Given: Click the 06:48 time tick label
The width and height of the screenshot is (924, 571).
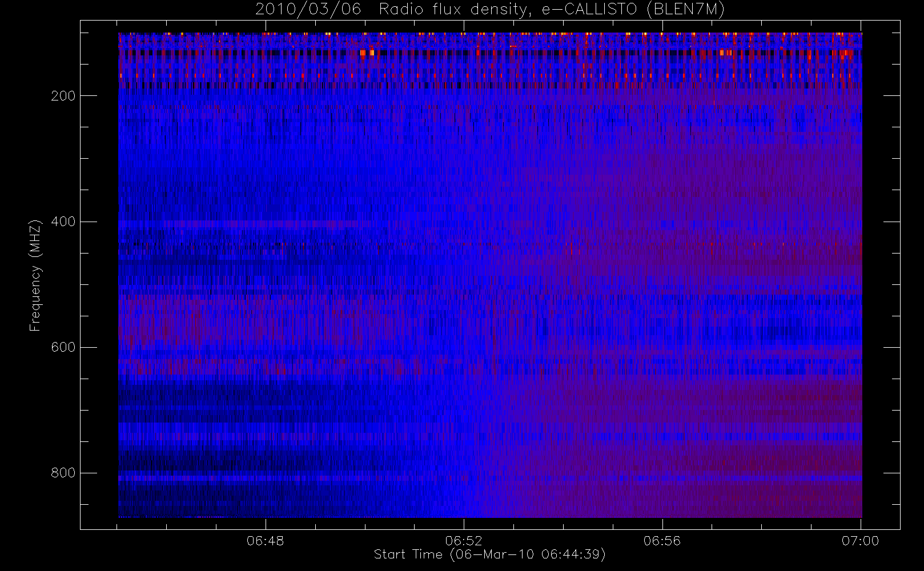Looking at the screenshot, I should coord(266,541).
